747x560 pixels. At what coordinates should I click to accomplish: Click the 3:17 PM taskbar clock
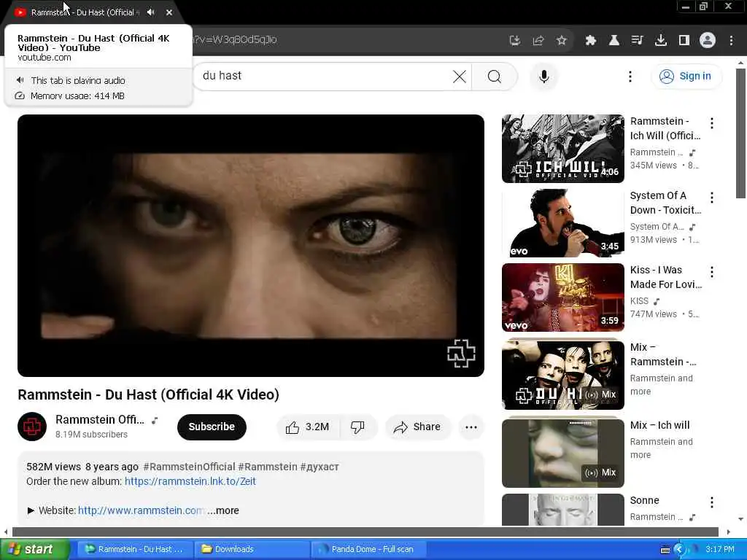coord(720,549)
